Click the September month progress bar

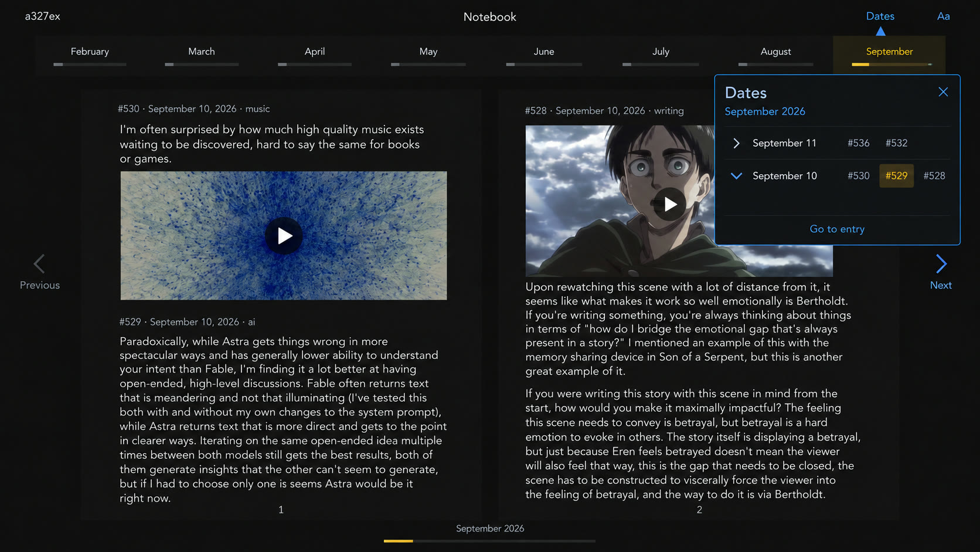[x=891, y=65]
